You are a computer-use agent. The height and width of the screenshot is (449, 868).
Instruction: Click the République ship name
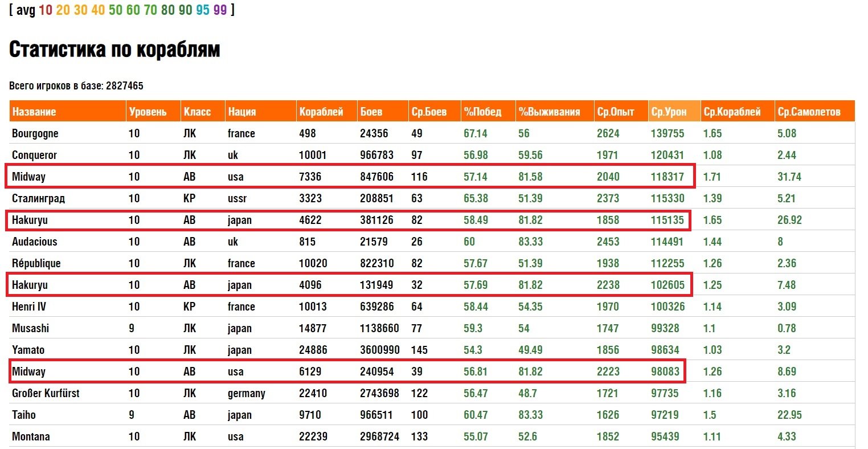pos(36,263)
